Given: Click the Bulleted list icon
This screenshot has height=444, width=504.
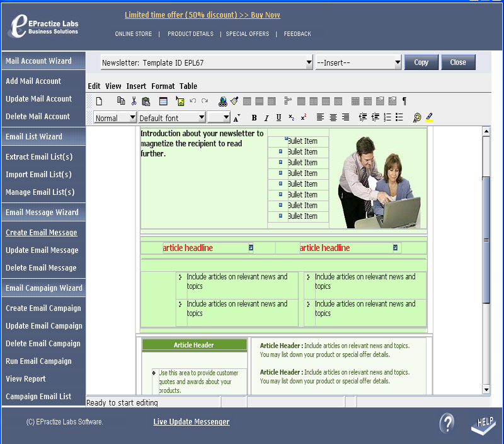Looking at the screenshot, I should 399,117.
